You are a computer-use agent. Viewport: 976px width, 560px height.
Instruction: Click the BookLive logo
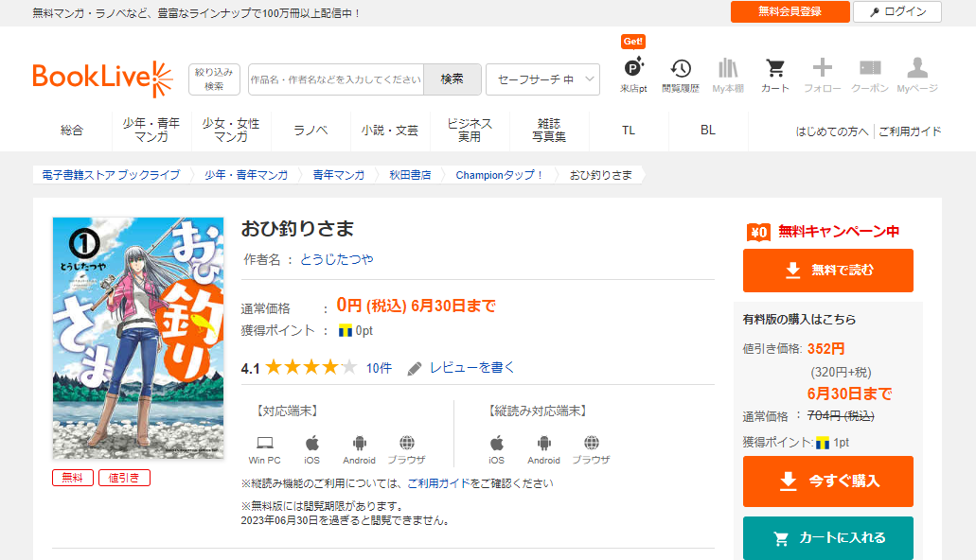pyautogui.click(x=102, y=79)
